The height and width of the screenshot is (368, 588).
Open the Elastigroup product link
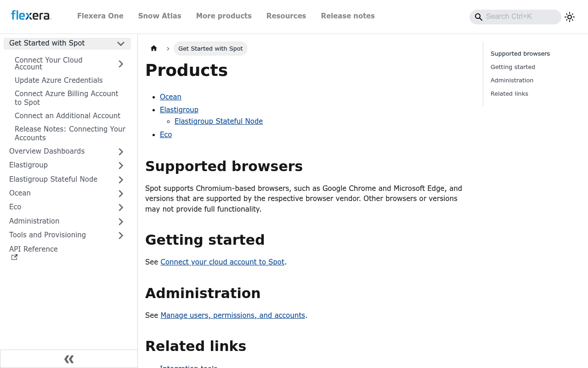179,109
